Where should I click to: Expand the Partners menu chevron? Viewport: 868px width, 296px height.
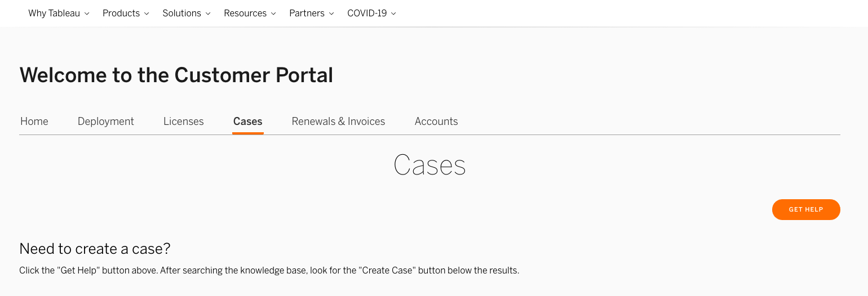click(331, 14)
